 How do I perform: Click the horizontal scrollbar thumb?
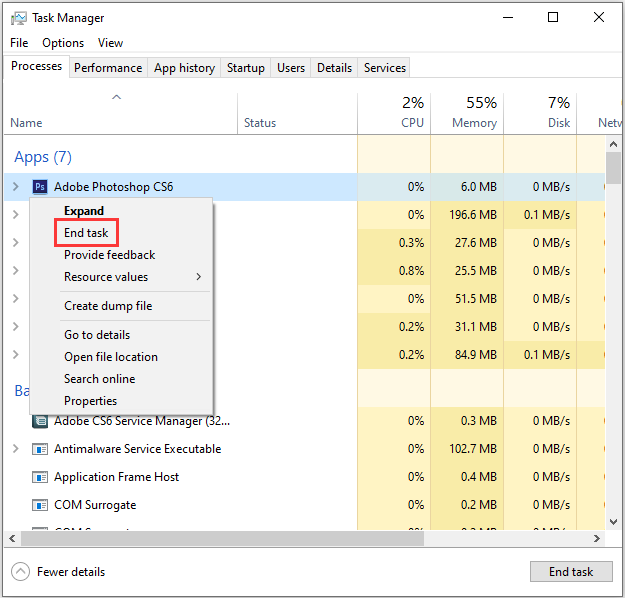[222, 539]
